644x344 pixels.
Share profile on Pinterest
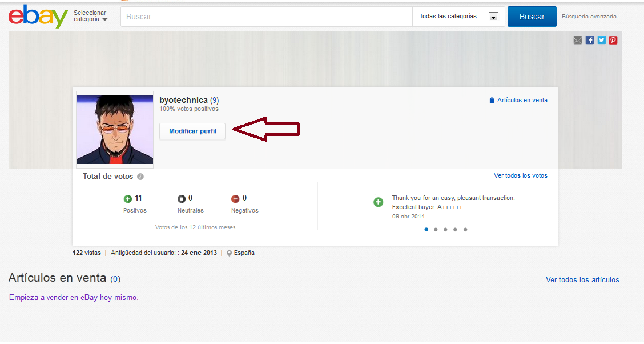(613, 40)
